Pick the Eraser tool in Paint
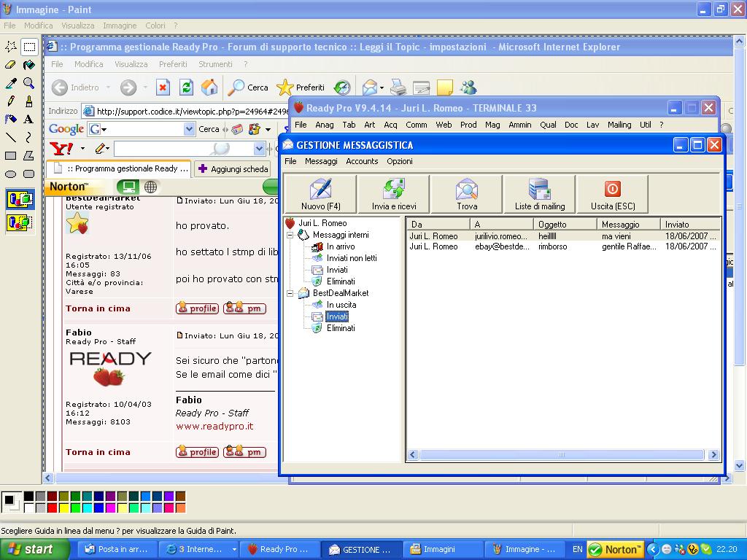Image resolution: width=747 pixels, height=560 pixels. [x=11, y=65]
